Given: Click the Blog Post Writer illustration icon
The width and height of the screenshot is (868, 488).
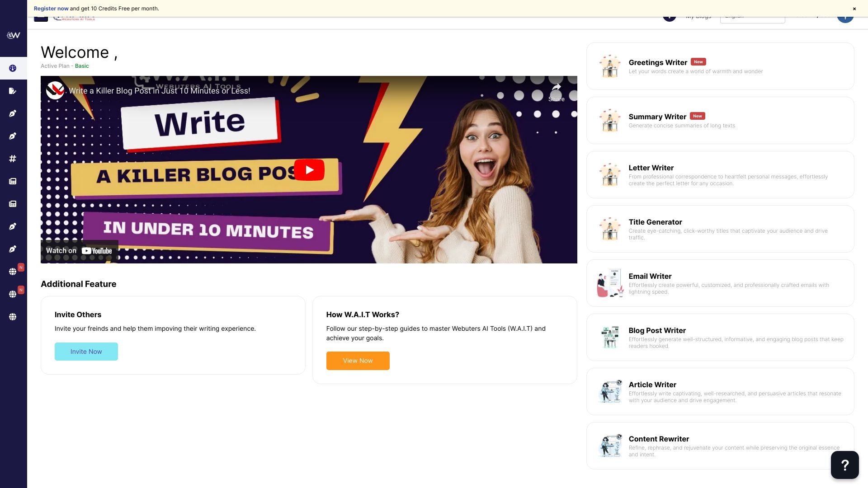Looking at the screenshot, I should click(x=610, y=338).
